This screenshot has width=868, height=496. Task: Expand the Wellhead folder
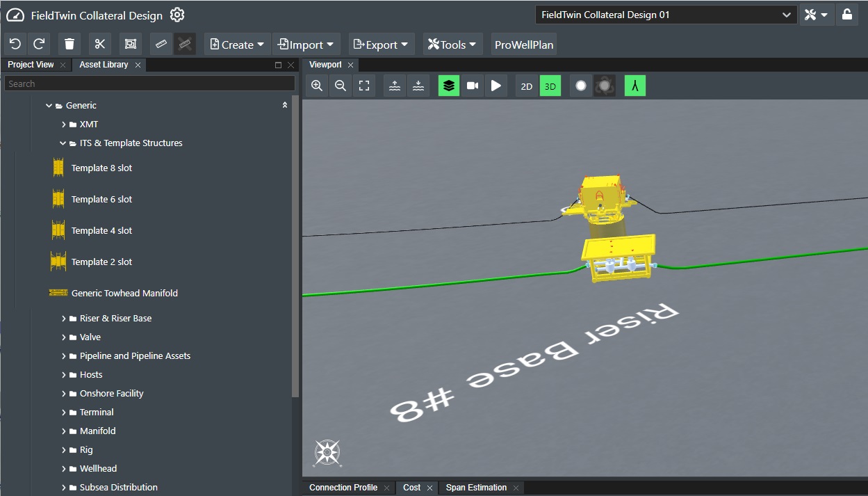coord(63,469)
